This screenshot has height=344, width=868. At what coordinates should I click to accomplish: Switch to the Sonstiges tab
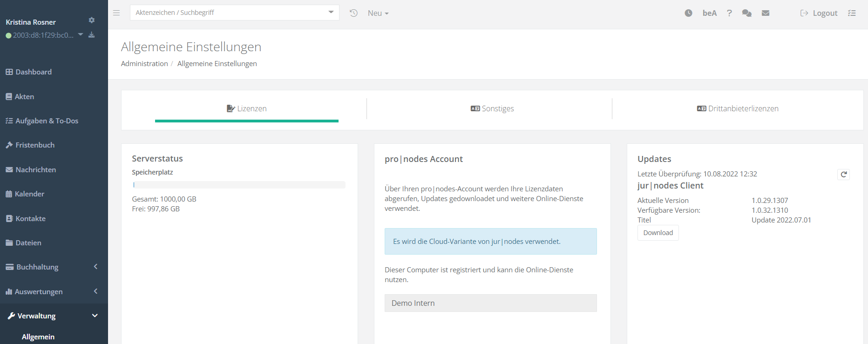pyautogui.click(x=492, y=108)
